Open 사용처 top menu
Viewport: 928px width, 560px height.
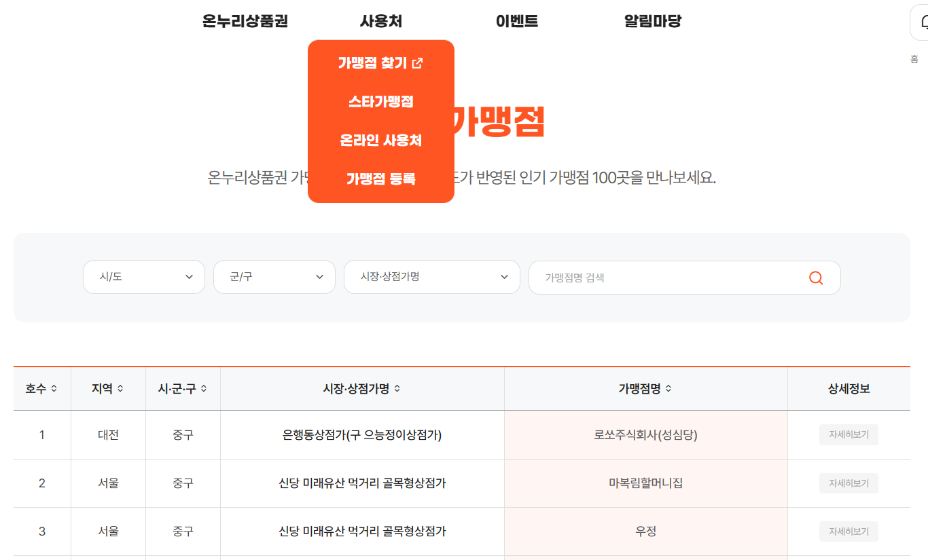[x=381, y=22]
